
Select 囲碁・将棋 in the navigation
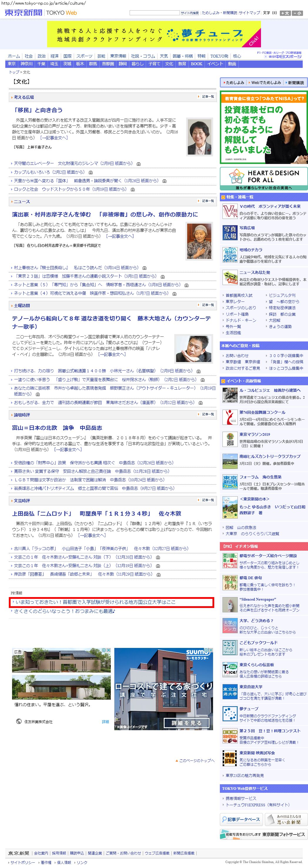tap(183, 56)
